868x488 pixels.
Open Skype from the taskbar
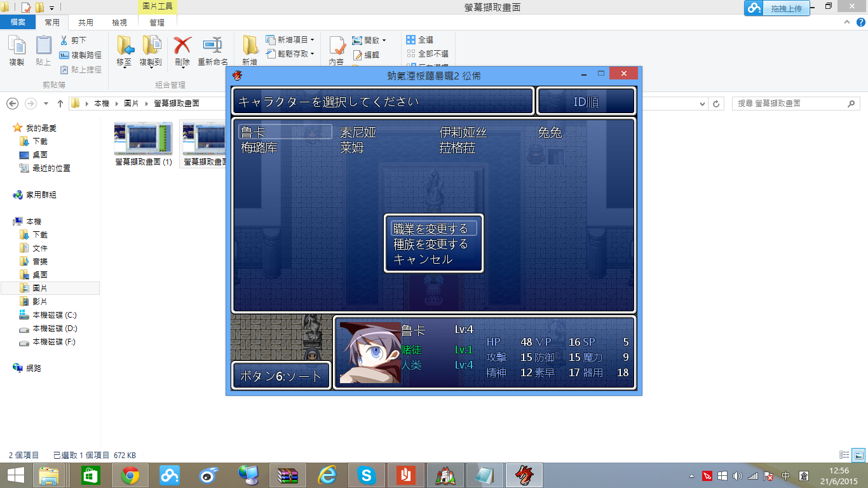(x=367, y=475)
